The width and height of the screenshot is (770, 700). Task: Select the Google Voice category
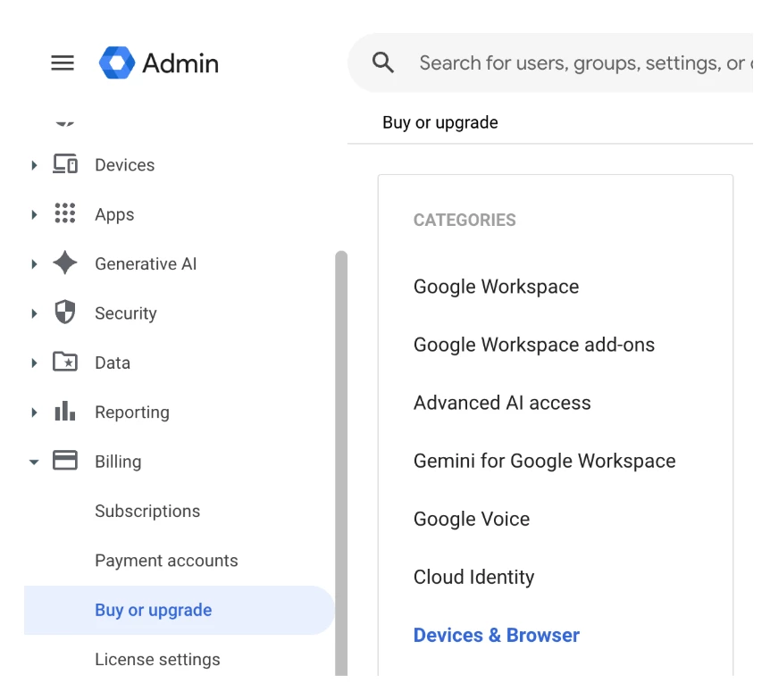[472, 519]
